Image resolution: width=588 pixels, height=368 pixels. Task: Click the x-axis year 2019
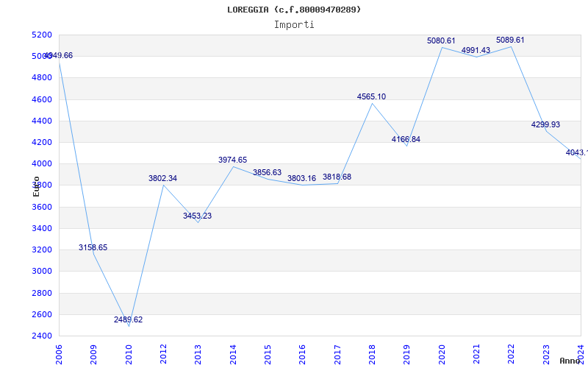(407, 355)
